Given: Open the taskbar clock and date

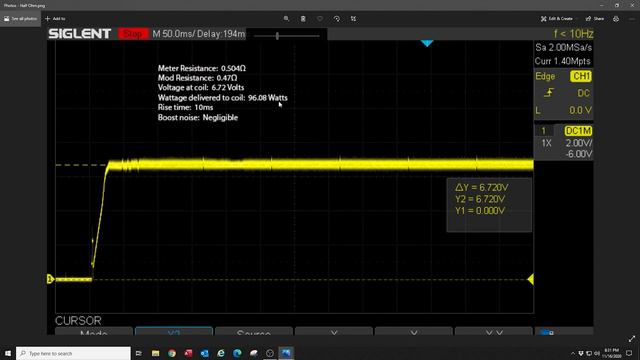Looking at the screenshot, I should (611, 353).
